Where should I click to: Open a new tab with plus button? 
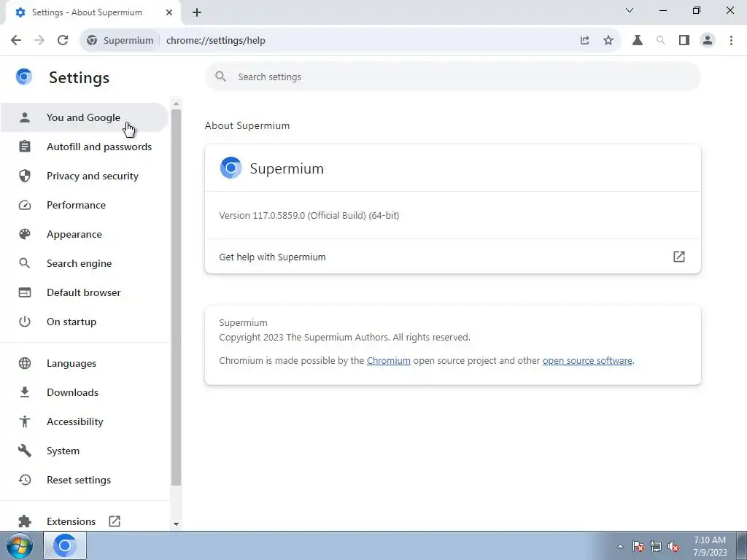[x=197, y=13]
